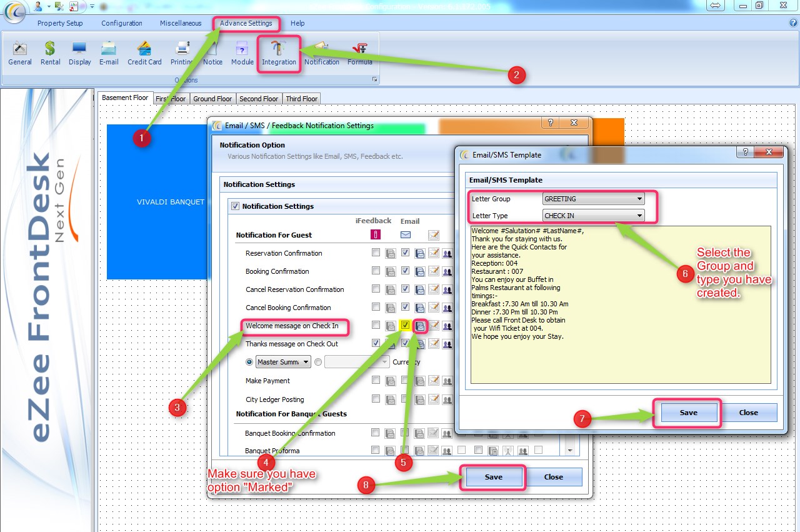Save the Email/SMS Template
This screenshot has width=800, height=532.
tap(688, 413)
